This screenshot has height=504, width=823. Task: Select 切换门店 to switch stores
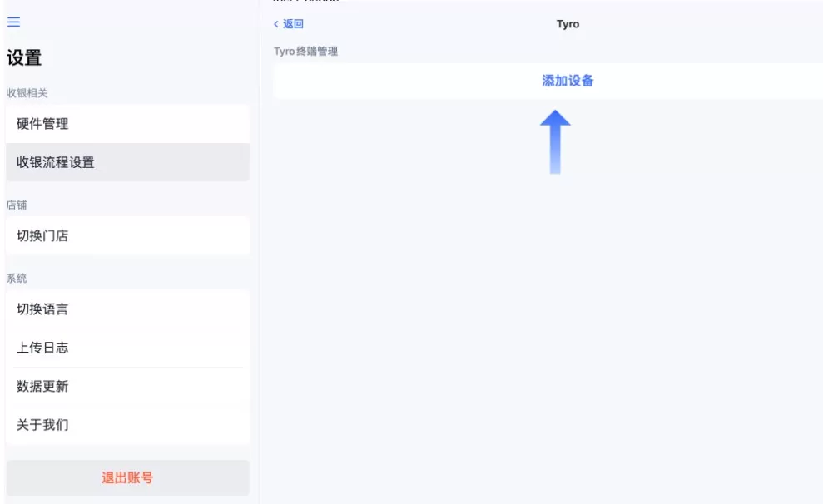pos(127,235)
